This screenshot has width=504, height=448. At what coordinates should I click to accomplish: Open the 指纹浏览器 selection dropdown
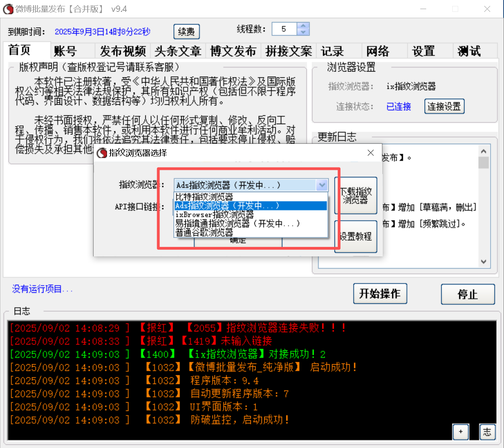point(322,185)
